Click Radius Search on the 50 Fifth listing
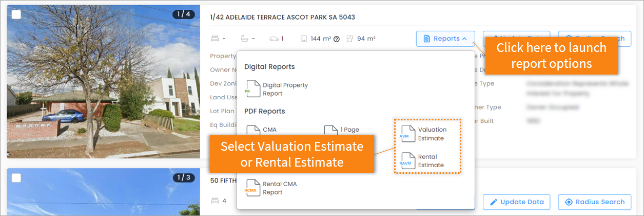644x216 pixels. pos(594,202)
